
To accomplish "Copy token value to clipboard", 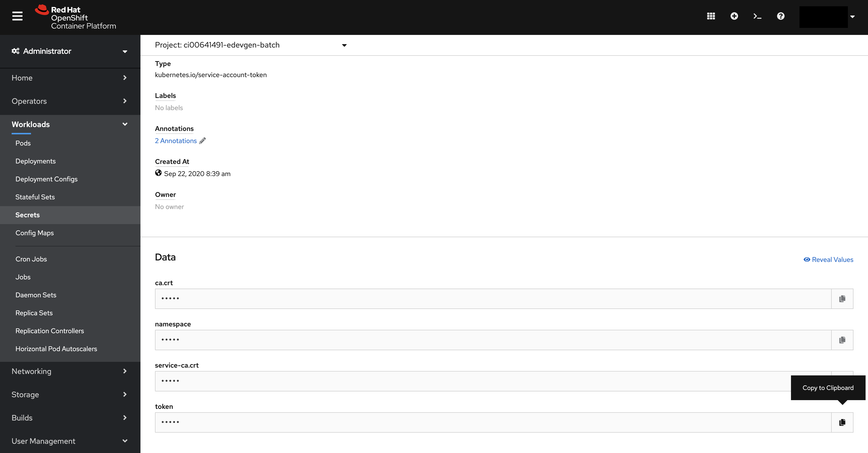I will click(842, 422).
